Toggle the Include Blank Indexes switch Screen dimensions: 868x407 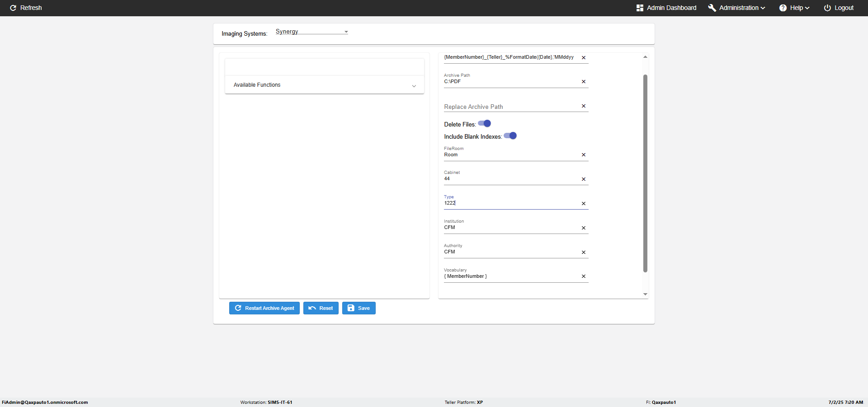pyautogui.click(x=510, y=136)
